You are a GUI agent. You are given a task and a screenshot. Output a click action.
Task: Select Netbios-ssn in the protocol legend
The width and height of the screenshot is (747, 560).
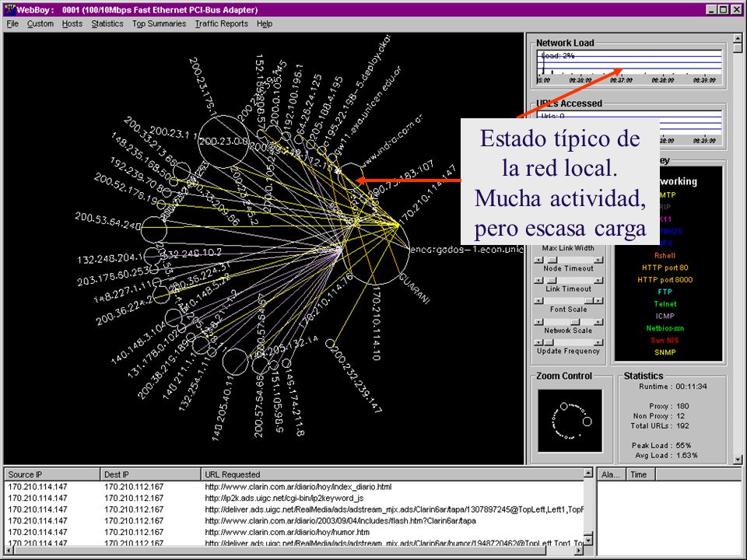point(665,328)
